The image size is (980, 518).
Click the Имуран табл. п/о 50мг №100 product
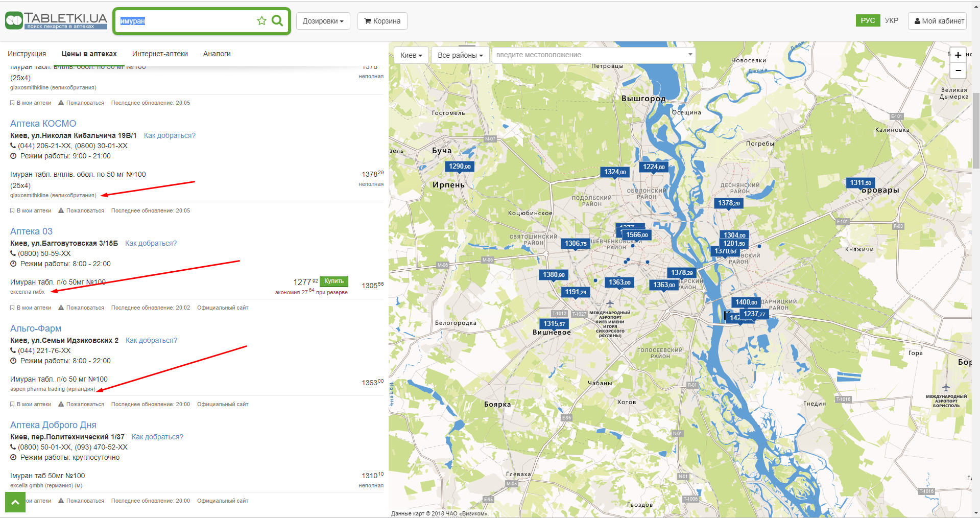pyautogui.click(x=58, y=282)
